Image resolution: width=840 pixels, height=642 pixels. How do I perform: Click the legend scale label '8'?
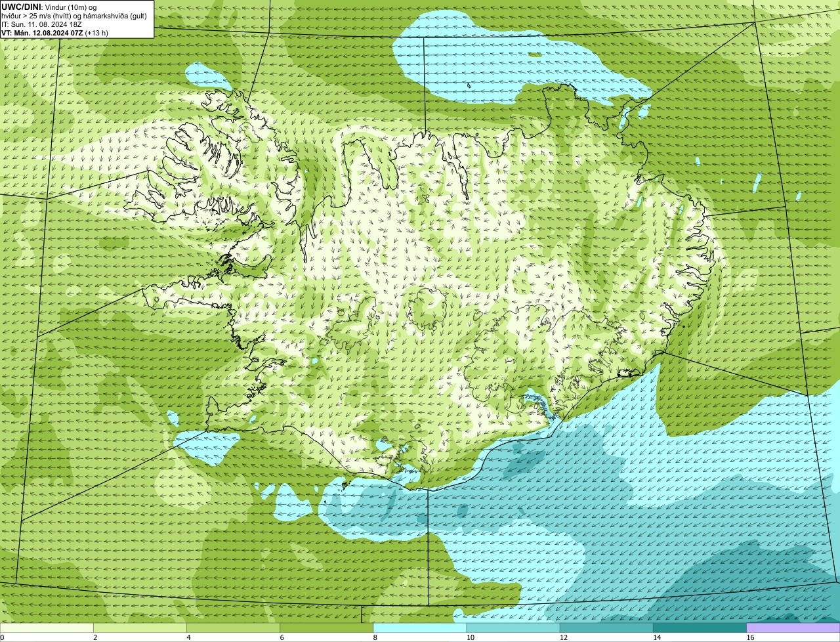375,637
